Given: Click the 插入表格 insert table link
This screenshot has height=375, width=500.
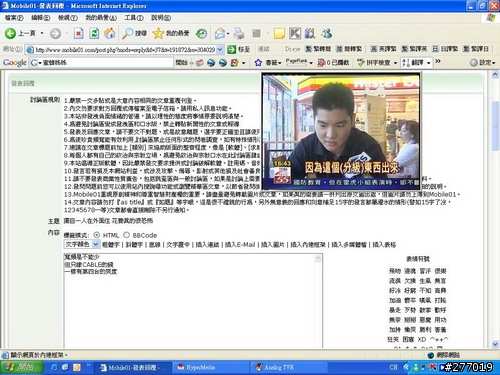Looking at the screenshot, I should click(384, 245).
